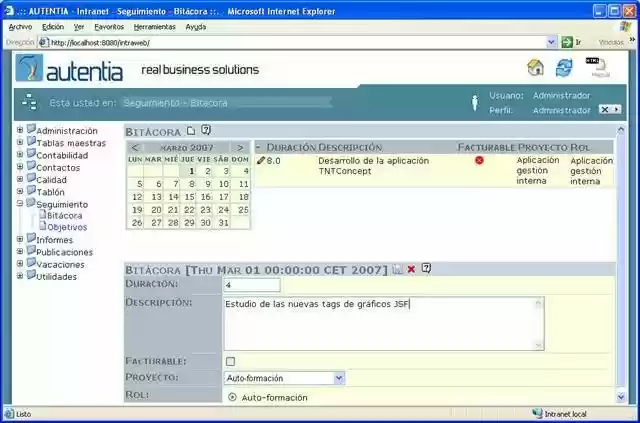Open the Vacaciones tree item
Image resolution: width=640 pixels, height=423 pixels.
pyautogui.click(x=60, y=265)
